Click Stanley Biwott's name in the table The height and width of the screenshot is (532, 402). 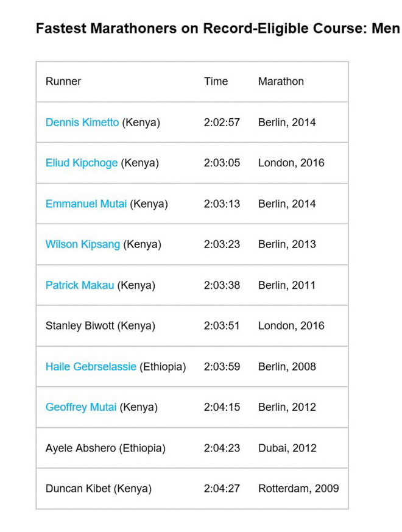[100, 326]
